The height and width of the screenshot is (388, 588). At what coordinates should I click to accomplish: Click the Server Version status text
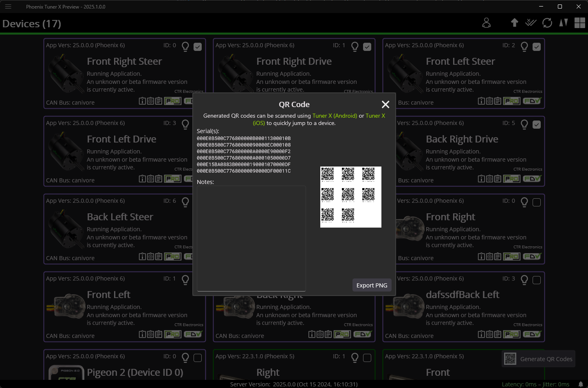294,384
